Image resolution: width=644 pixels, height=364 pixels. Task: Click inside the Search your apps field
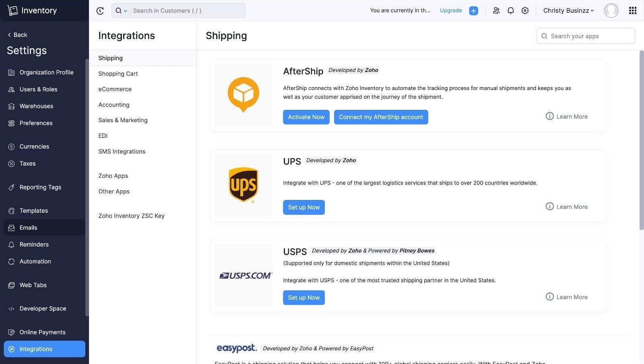[x=586, y=36]
